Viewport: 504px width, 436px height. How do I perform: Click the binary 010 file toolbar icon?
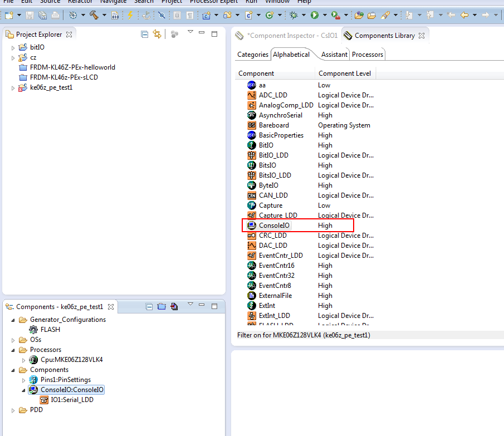pyautogui.click(x=115, y=15)
